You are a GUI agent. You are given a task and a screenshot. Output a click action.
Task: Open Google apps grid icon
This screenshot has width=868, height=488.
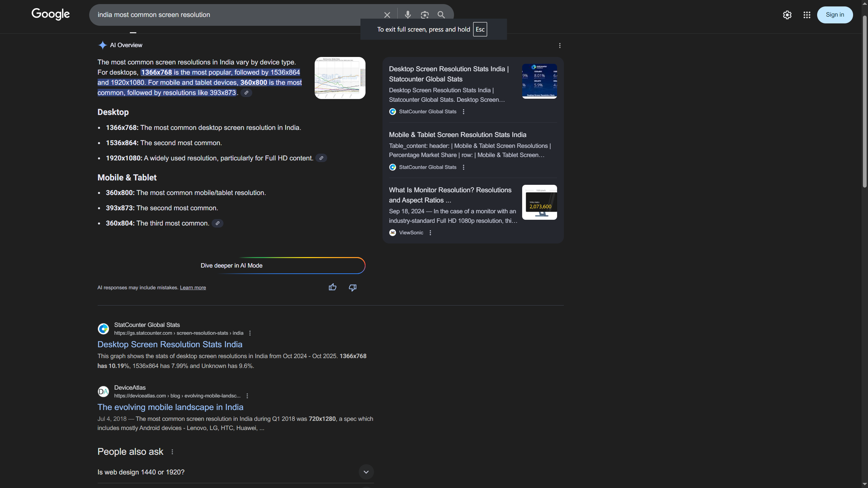pyautogui.click(x=807, y=15)
